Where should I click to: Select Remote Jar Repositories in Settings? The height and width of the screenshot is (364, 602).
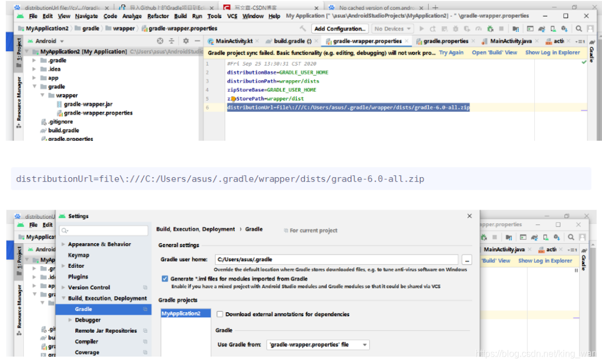(x=105, y=330)
